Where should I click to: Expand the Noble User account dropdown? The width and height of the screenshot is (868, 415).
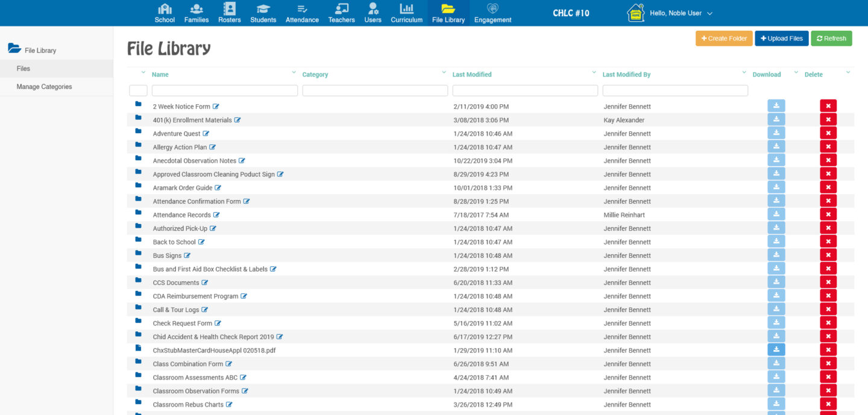pos(709,13)
